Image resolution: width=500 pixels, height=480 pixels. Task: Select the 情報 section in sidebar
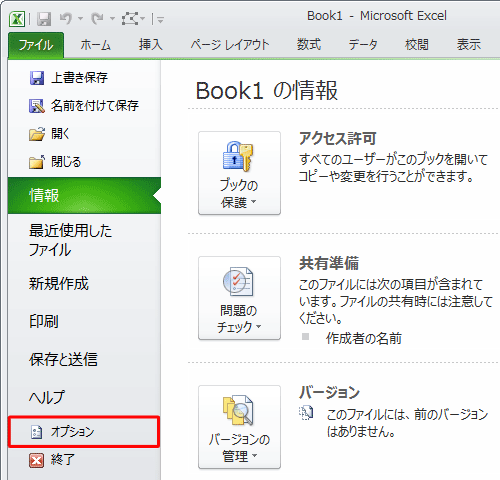coord(84,195)
